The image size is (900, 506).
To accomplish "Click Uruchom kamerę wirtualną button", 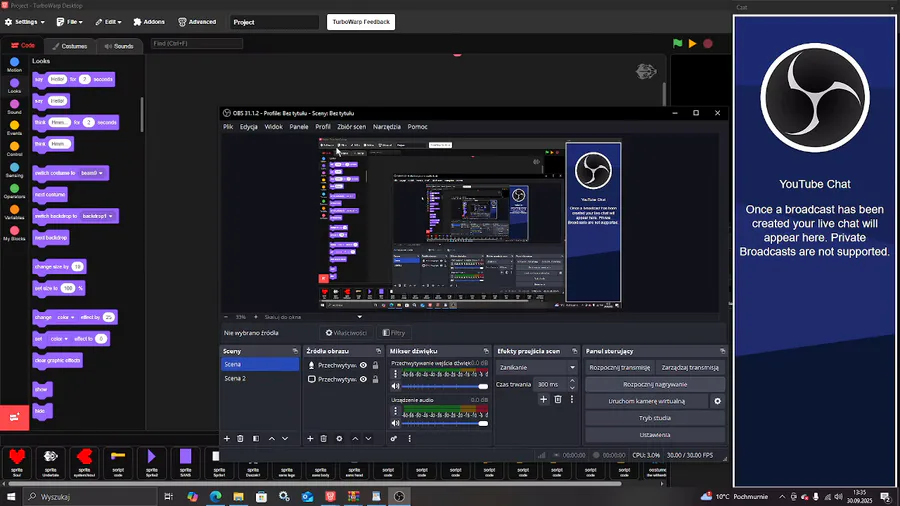I will point(646,401).
